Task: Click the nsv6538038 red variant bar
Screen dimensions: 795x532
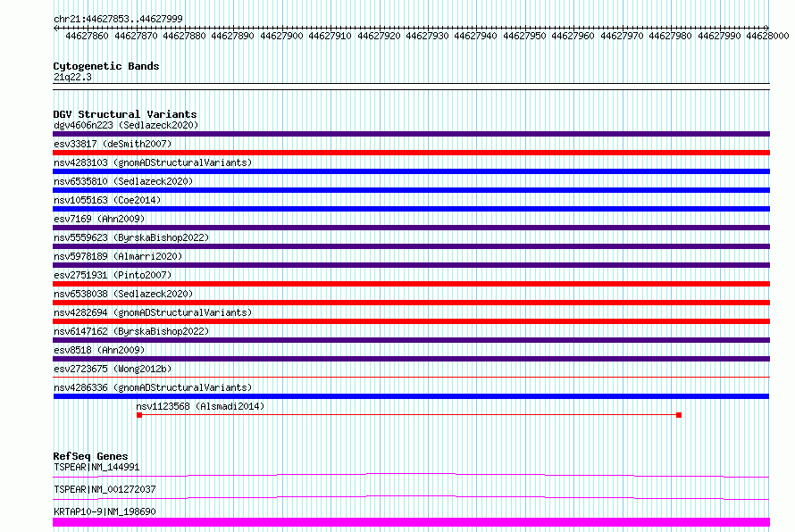Action: point(411,303)
